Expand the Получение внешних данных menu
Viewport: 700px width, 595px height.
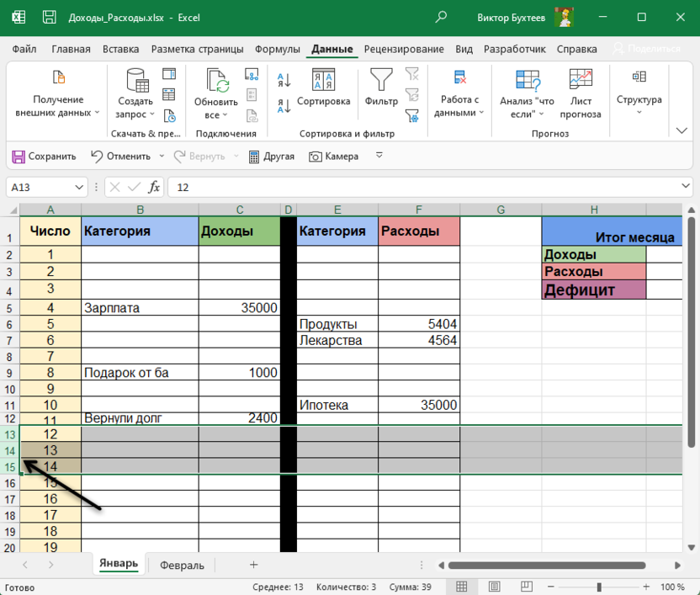coord(57,93)
